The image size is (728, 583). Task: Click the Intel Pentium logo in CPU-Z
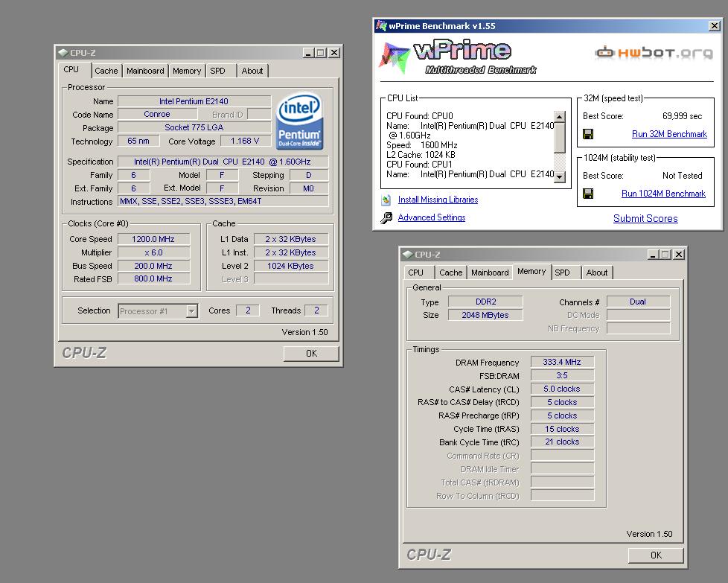coord(299,121)
